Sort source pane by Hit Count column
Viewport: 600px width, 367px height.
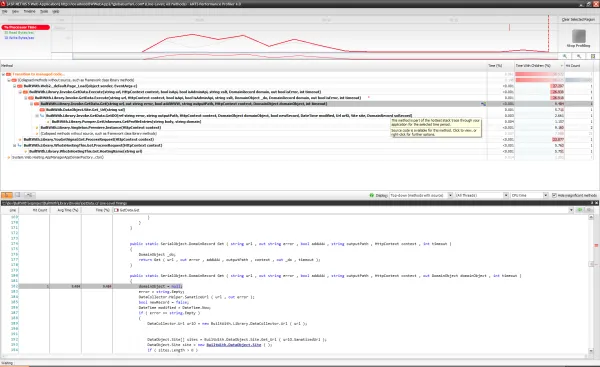click(x=34, y=210)
